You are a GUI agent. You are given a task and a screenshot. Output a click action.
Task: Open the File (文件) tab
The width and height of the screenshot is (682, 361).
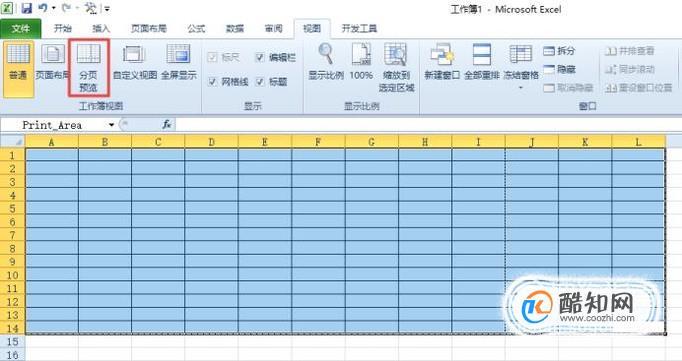pos(20,29)
